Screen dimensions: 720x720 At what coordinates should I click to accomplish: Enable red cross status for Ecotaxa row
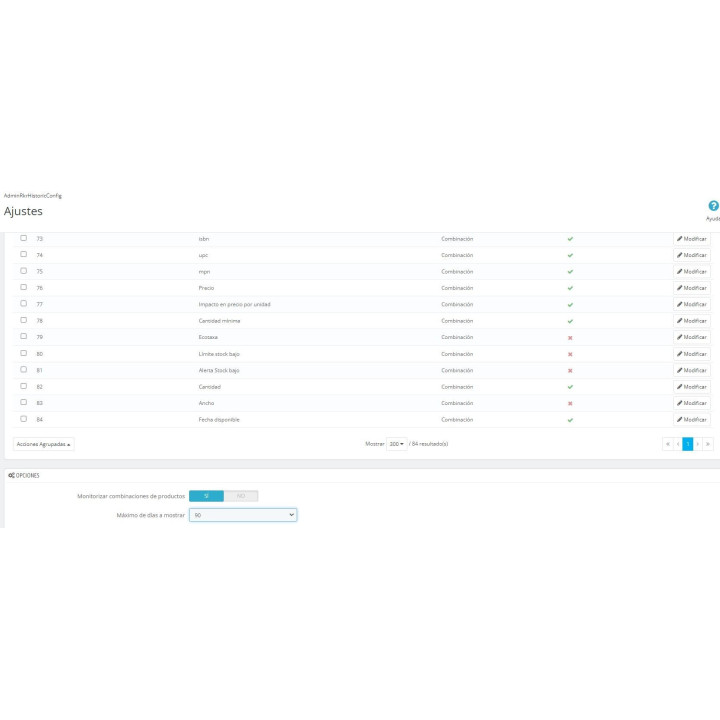click(x=570, y=338)
